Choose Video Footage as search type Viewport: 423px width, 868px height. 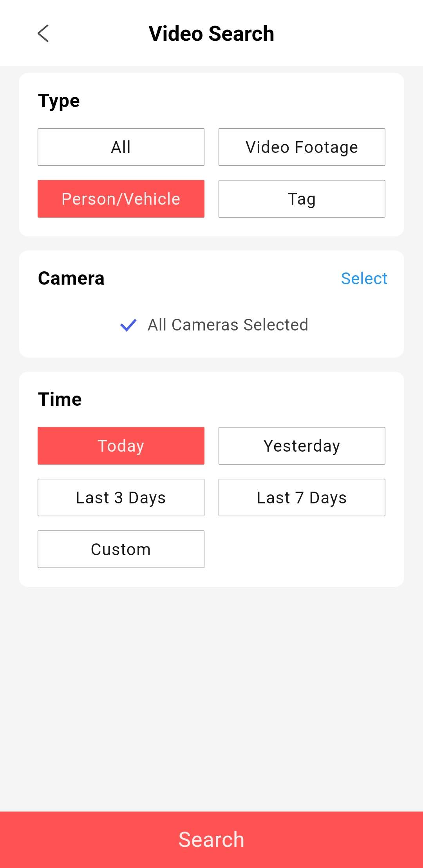coord(302,147)
